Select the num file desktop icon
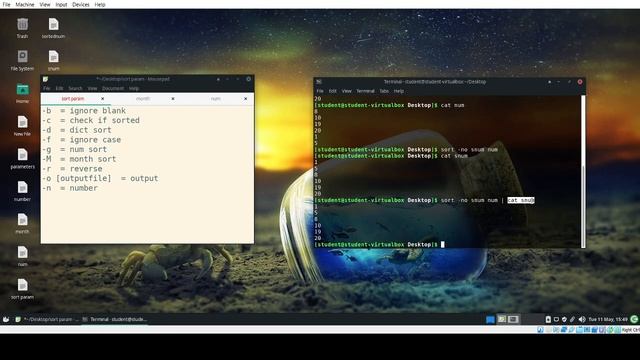This screenshot has width=640, height=360. 22,256
